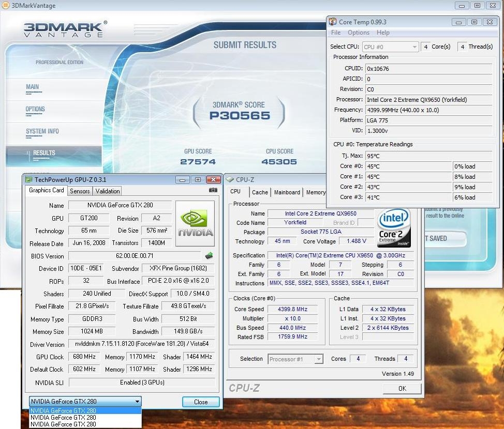Screen dimensions: 504x429
Task: Click the Core Temp title bar icon
Action: [333, 22]
